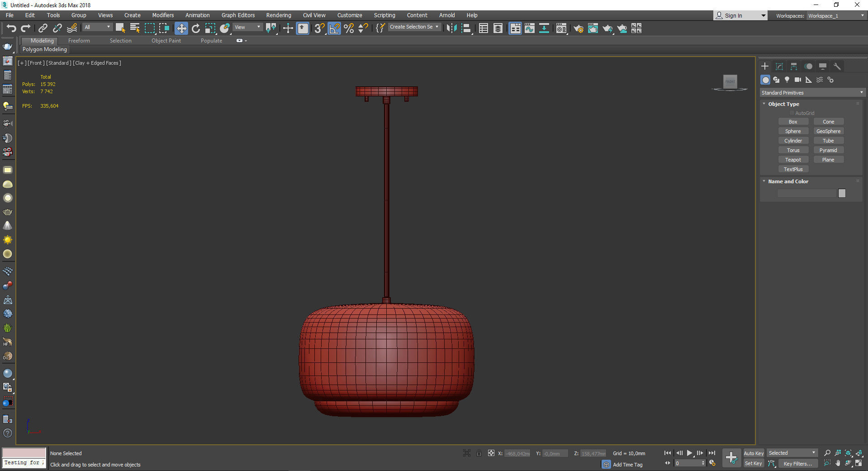Toggle the Select and Move tool
This screenshot has height=471, width=868.
pos(181,29)
